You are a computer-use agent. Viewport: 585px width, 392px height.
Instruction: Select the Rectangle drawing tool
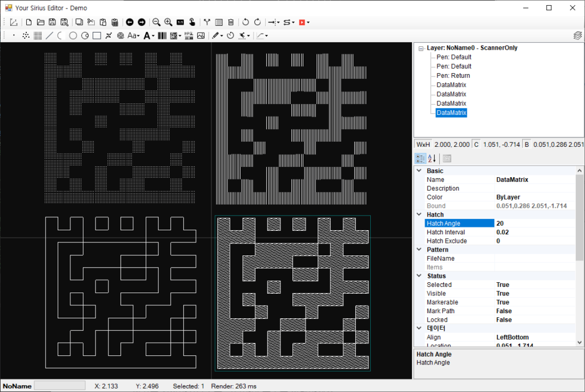97,36
